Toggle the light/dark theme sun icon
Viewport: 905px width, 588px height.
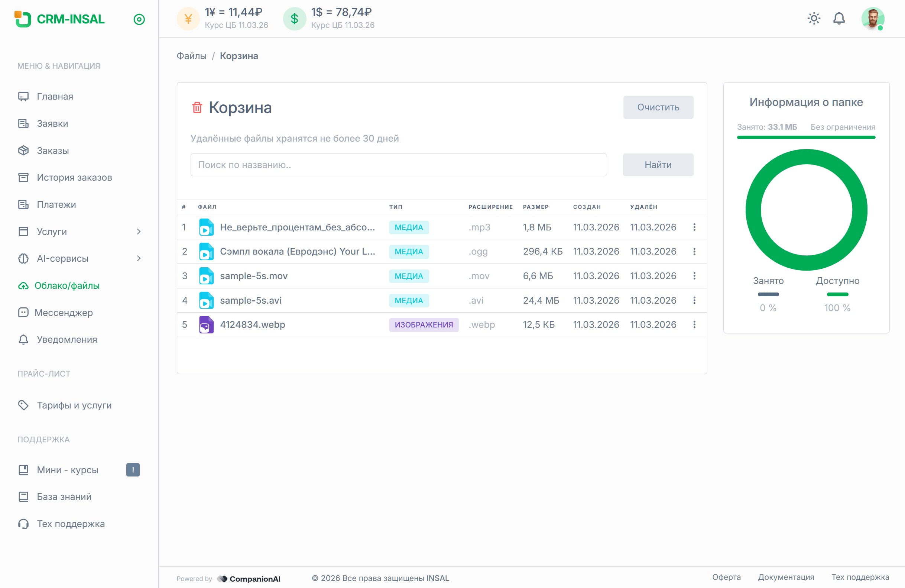click(814, 18)
